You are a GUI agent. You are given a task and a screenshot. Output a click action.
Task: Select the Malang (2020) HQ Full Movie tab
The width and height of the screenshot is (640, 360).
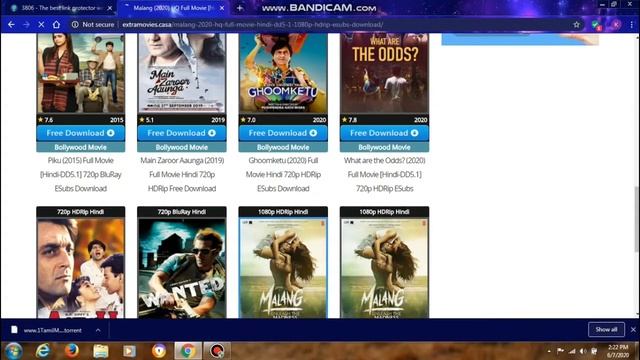coord(173,8)
